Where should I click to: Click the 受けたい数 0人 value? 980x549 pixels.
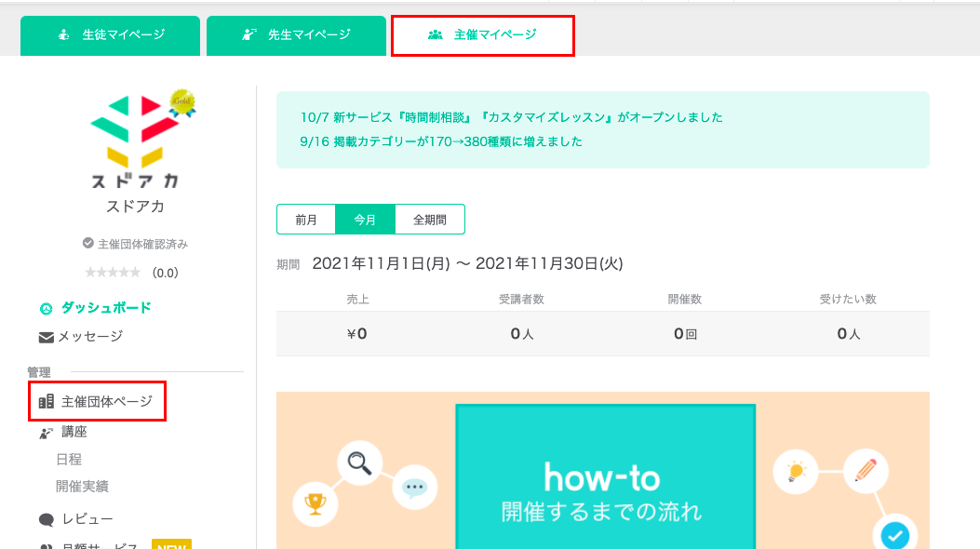coord(848,334)
